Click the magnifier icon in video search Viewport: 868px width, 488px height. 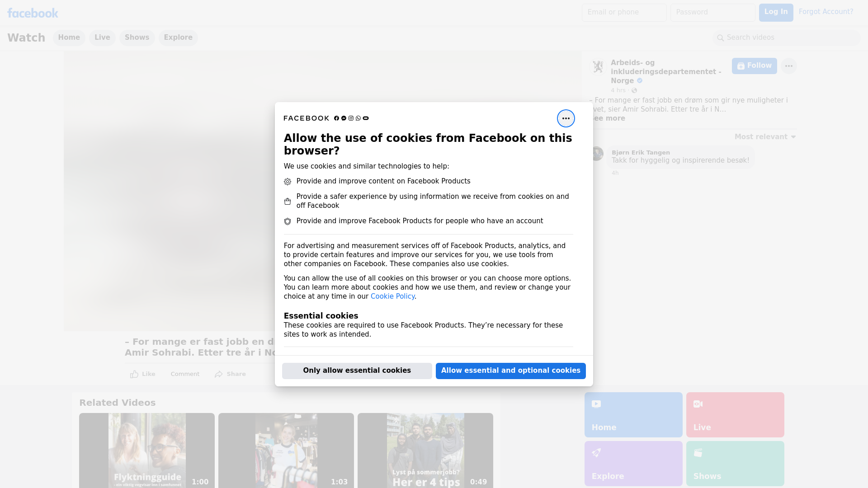[721, 38]
